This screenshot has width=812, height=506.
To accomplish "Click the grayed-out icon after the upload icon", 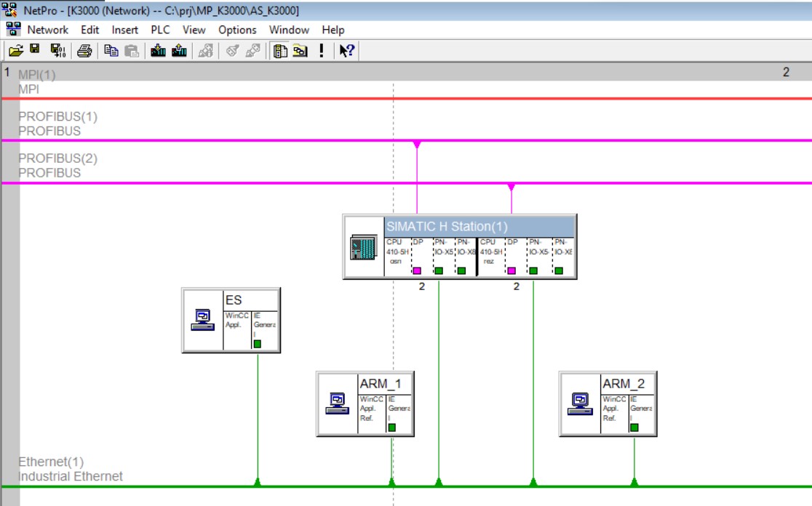I will coord(206,51).
